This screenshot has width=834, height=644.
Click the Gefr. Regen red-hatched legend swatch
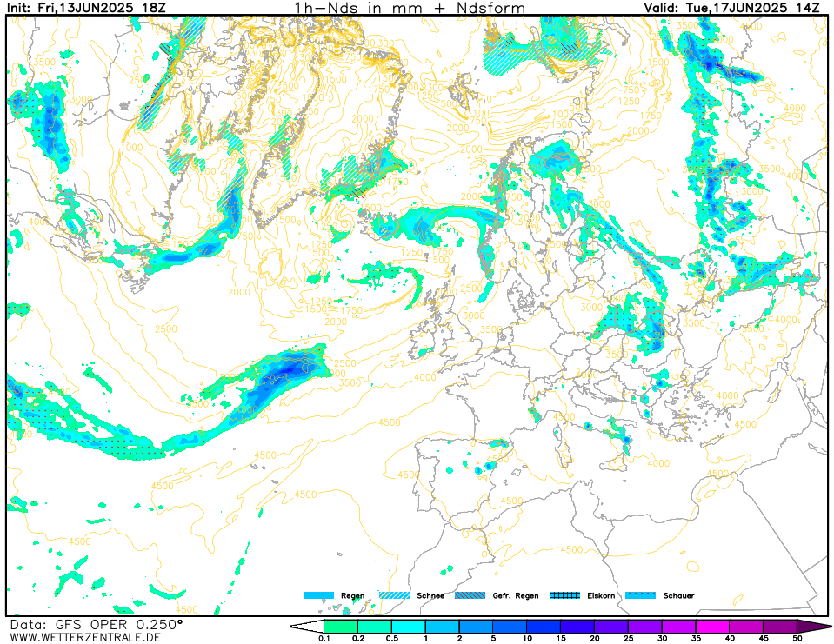470,595
